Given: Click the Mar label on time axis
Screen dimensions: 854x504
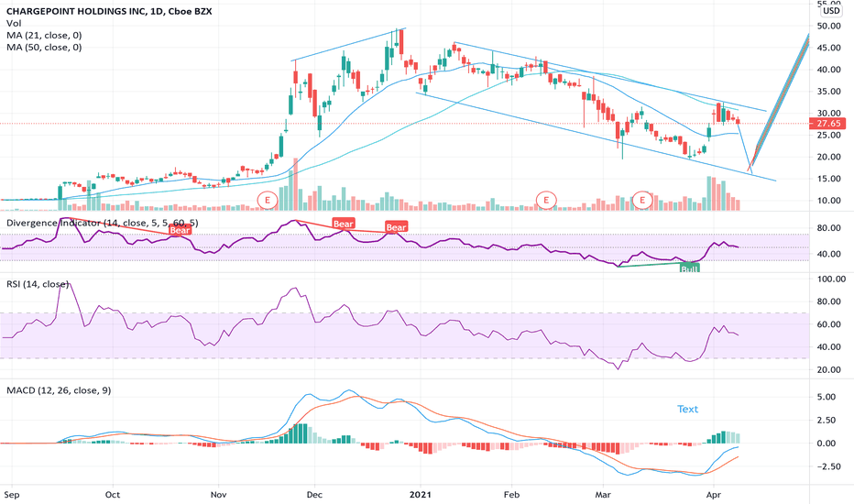Looking at the screenshot, I should (x=603, y=495).
